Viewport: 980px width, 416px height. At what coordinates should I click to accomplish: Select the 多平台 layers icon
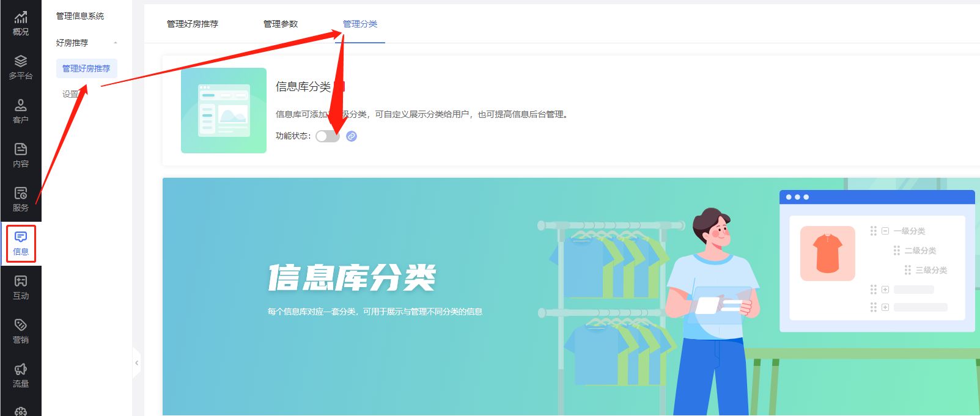21,61
